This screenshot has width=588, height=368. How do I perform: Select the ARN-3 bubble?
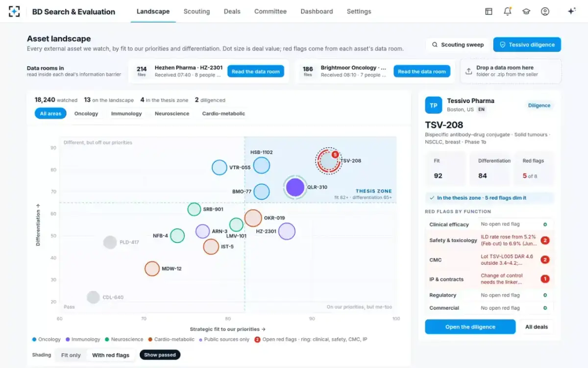coord(203,231)
